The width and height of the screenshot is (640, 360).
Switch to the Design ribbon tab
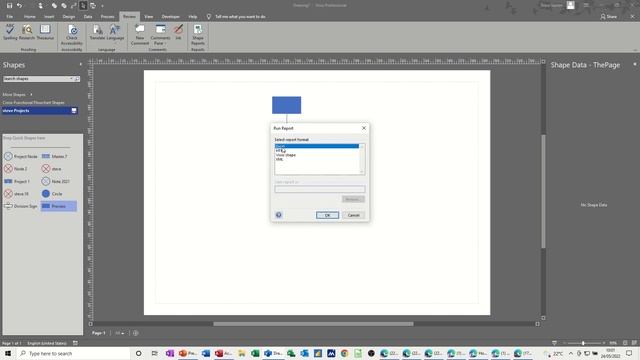click(69, 17)
